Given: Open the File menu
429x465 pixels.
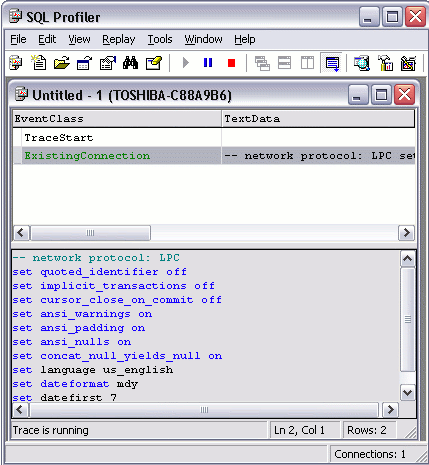Looking at the screenshot, I should tap(18, 39).
